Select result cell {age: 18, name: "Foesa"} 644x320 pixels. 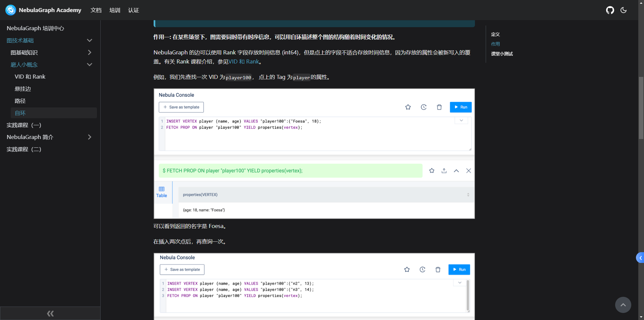point(204,210)
